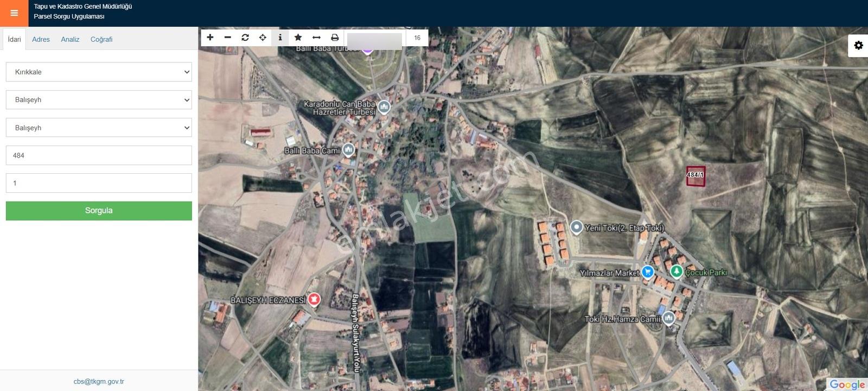Click the Karadonlu Can Baba Türbesi marker
This screenshot has height=391, width=868.
coord(384,107)
